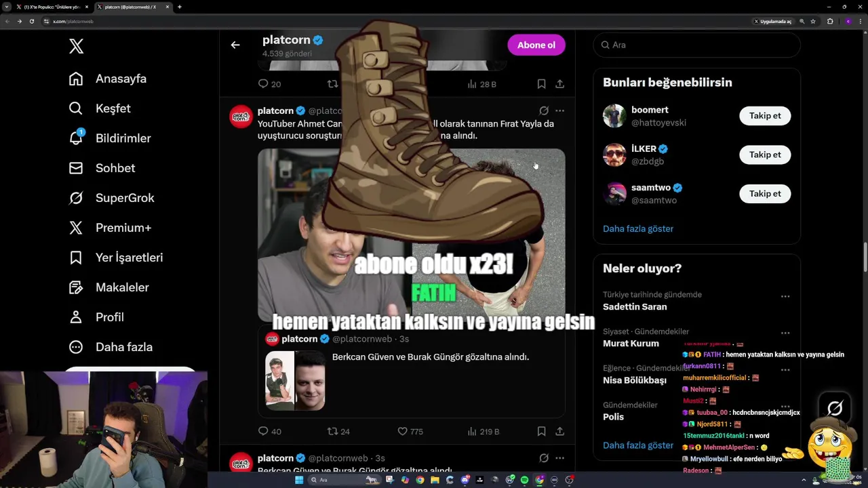The height and width of the screenshot is (488, 868).
Task: Repost the top post with 20 comments
Action: pos(333,84)
